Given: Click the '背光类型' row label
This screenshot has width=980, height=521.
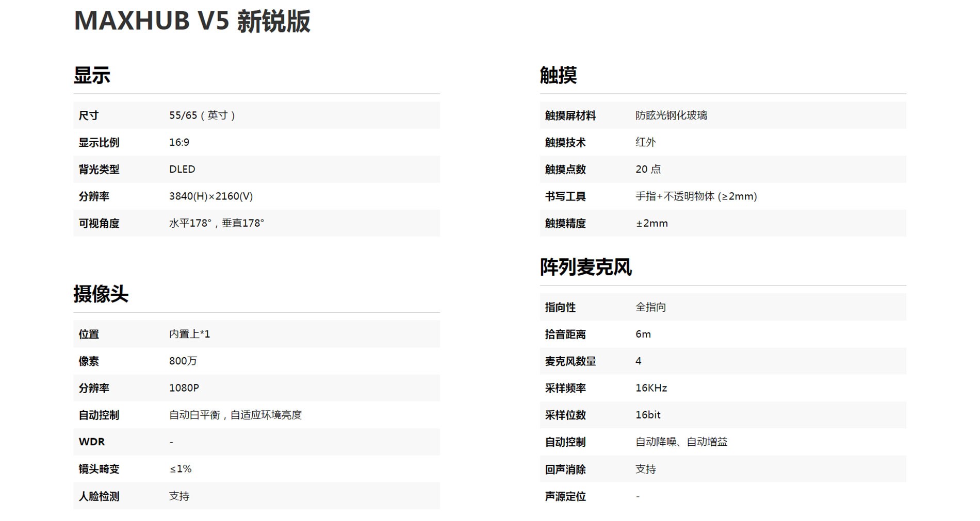Looking at the screenshot, I should tap(99, 170).
